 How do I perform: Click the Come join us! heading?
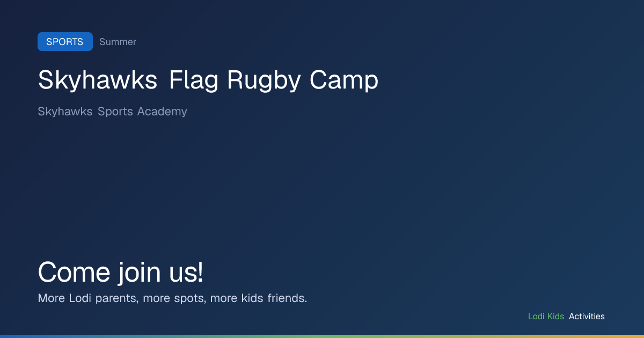point(121,272)
